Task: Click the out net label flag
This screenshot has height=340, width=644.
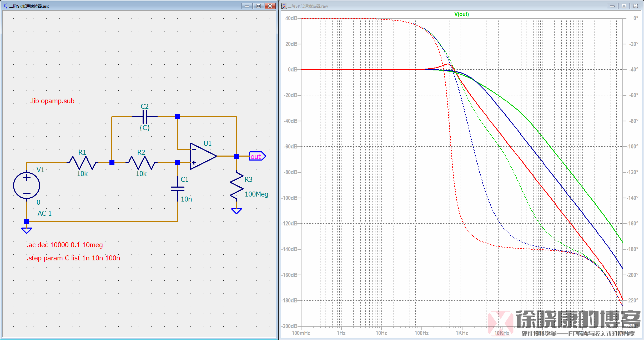Action: [257, 156]
